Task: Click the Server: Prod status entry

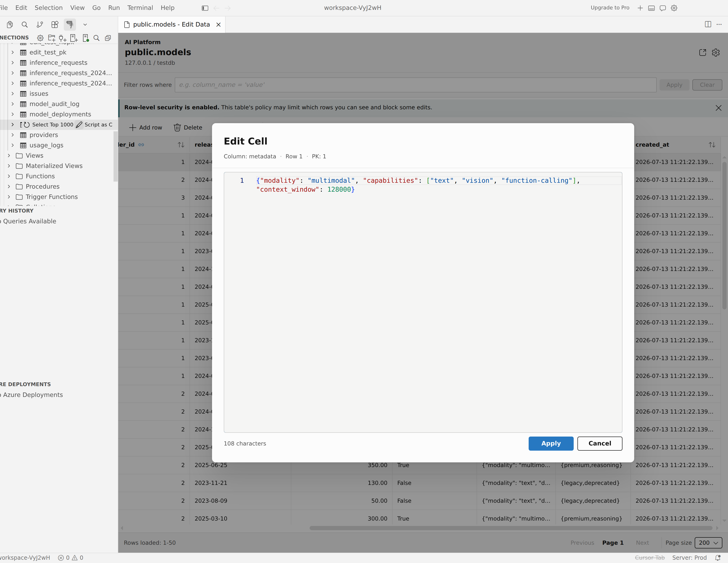Action: pyautogui.click(x=689, y=558)
